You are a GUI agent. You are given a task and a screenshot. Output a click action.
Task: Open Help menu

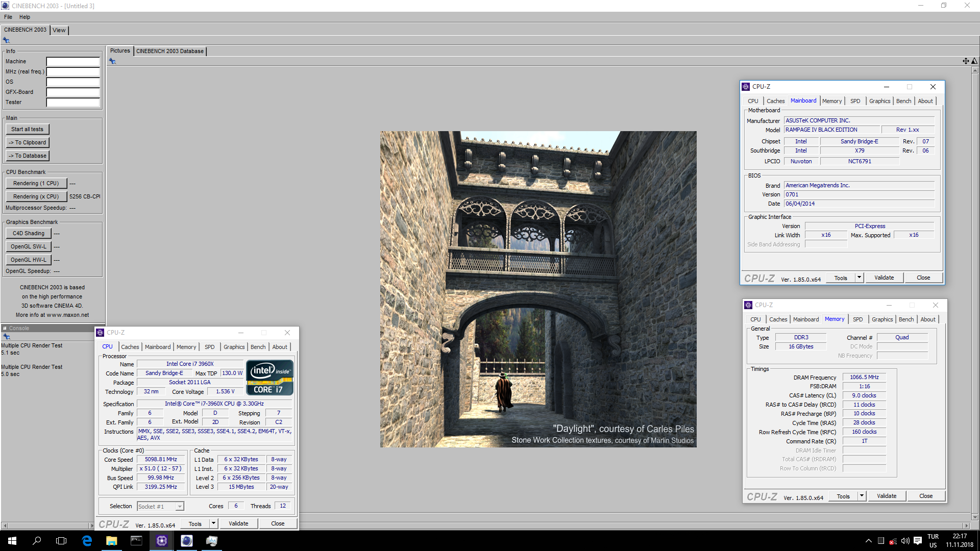click(24, 17)
